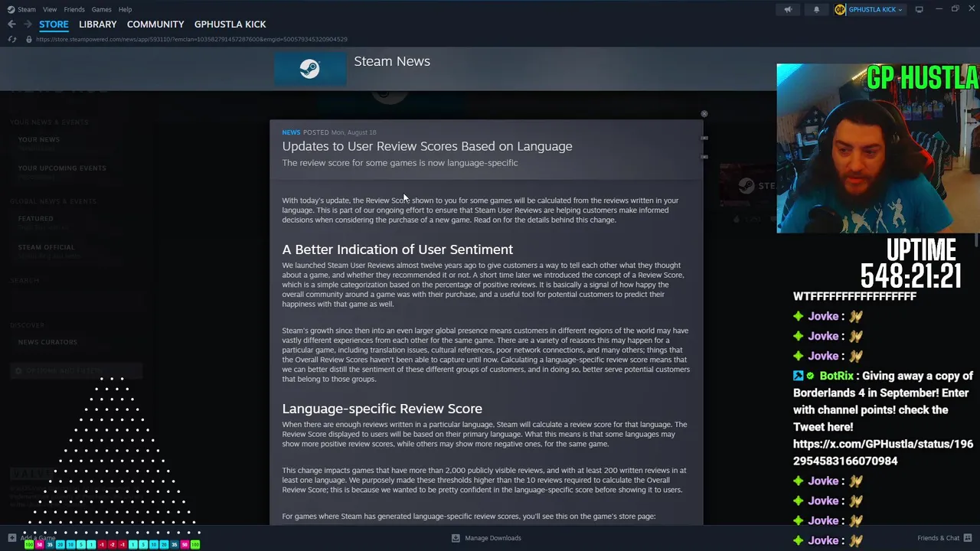Select Your News in the sidebar
This screenshot has height=551, width=980.
(x=39, y=139)
